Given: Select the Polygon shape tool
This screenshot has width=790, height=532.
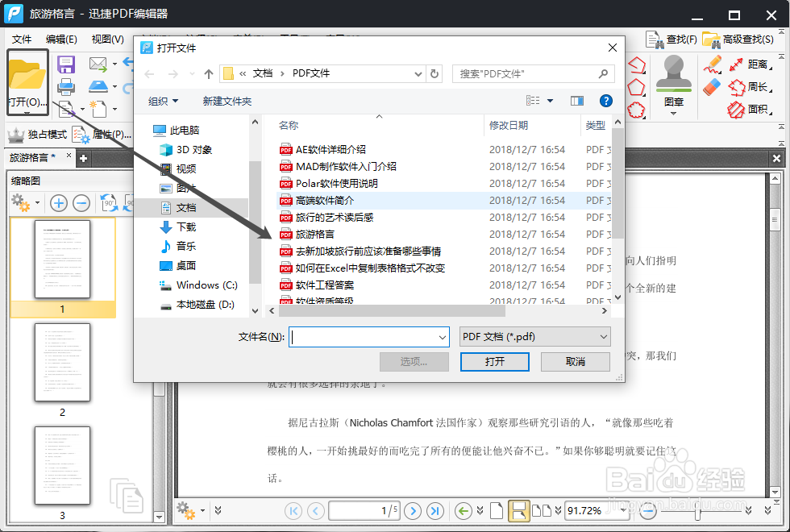Looking at the screenshot, I should (x=636, y=88).
